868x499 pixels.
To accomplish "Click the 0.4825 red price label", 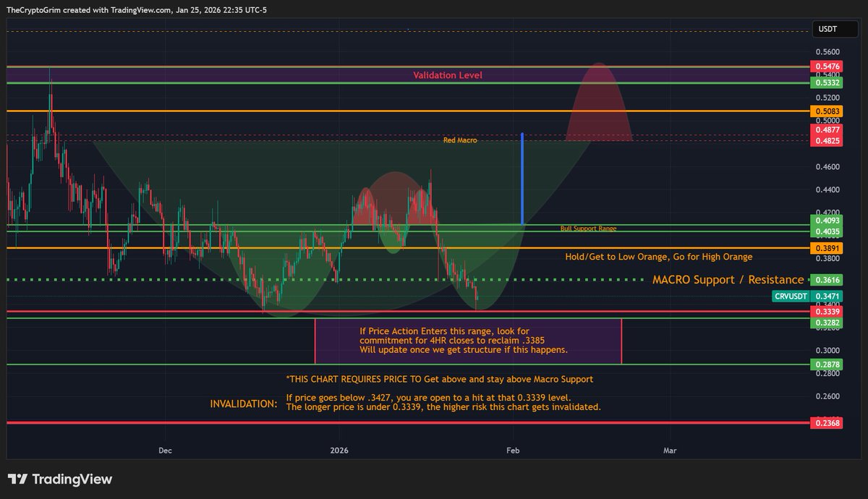I will point(827,140).
